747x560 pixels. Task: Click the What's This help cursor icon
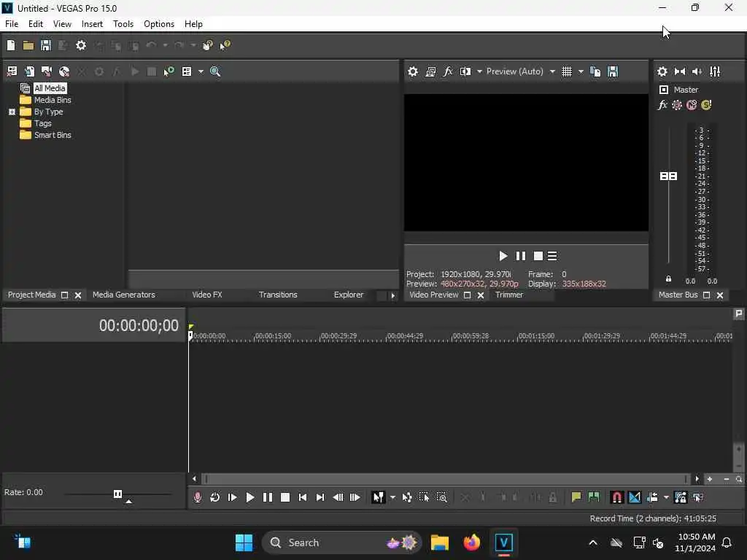click(225, 45)
